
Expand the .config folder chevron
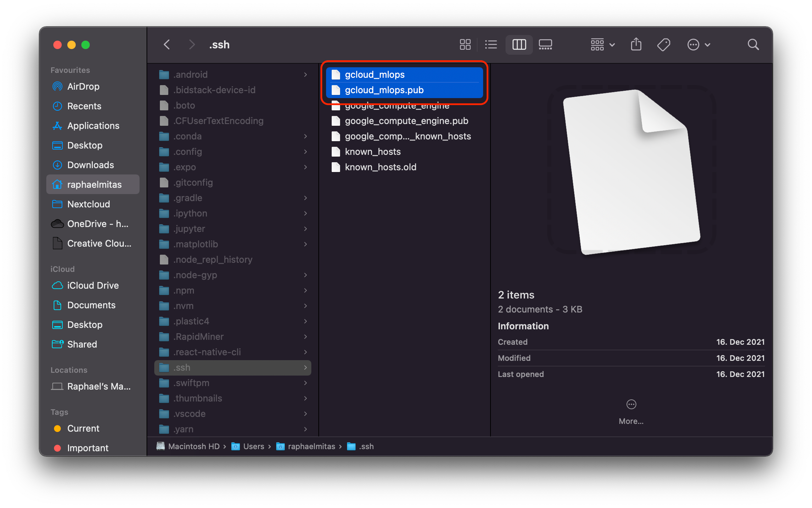305,152
